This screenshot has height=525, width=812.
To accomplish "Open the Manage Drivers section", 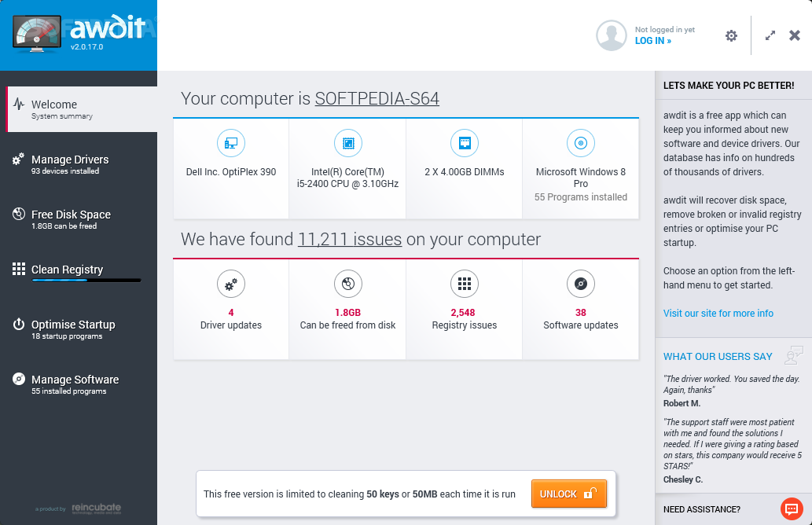I will (79, 164).
